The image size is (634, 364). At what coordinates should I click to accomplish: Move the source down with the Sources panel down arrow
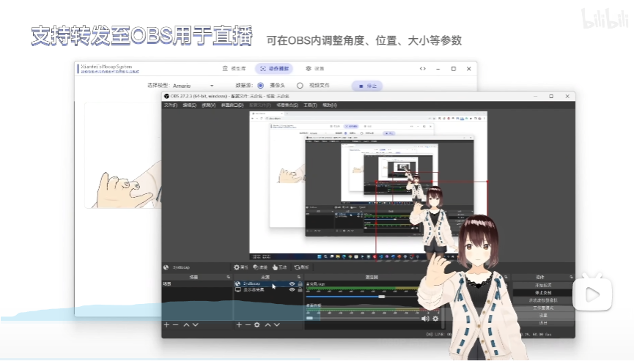(277, 324)
